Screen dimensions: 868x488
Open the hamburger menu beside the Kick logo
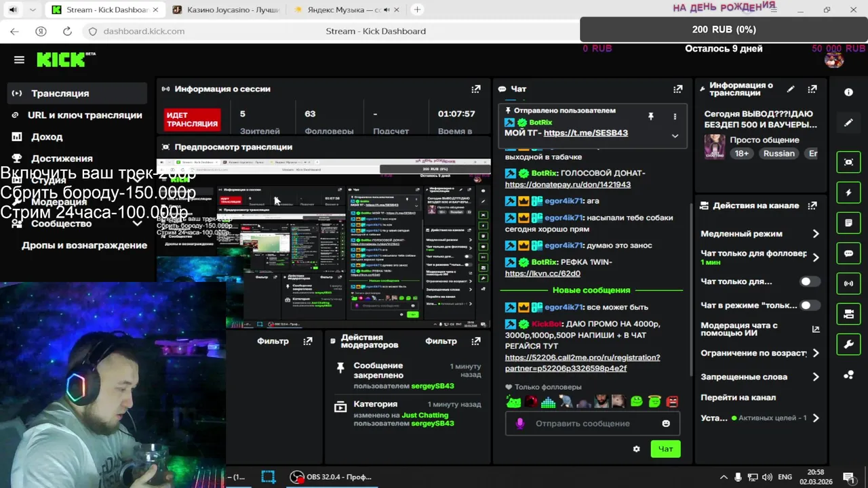click(19, 60)
